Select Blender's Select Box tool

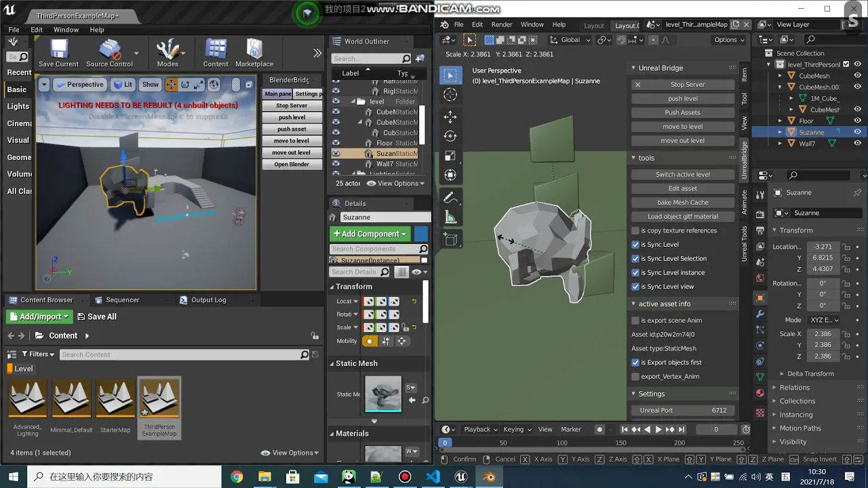[450, 75]
